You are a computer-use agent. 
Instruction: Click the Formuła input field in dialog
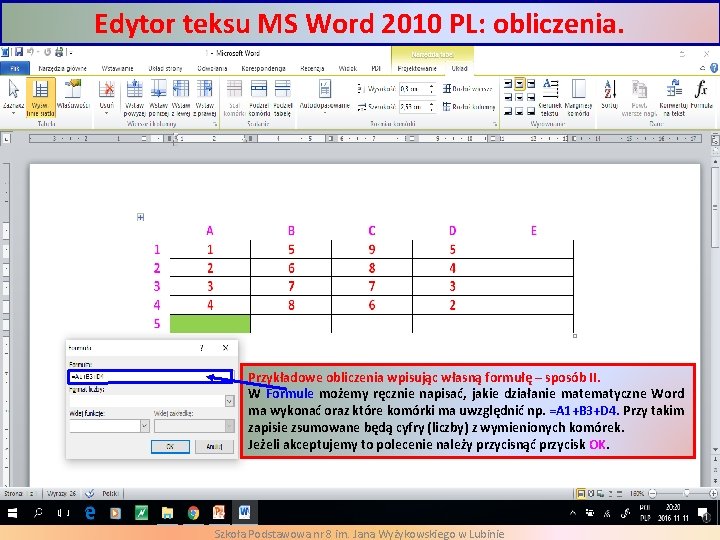pyautogui.click(x=151, y=377)
